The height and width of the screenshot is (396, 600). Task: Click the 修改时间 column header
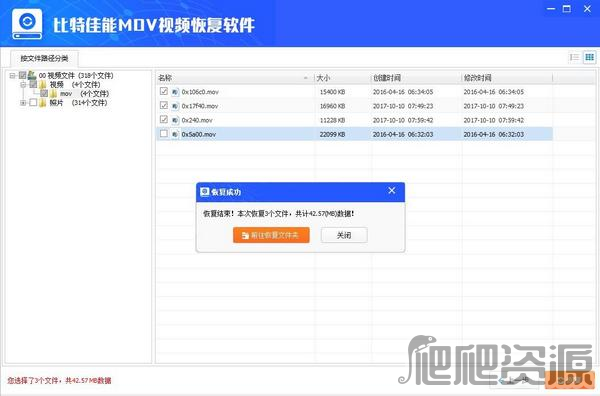click(507, 78)
